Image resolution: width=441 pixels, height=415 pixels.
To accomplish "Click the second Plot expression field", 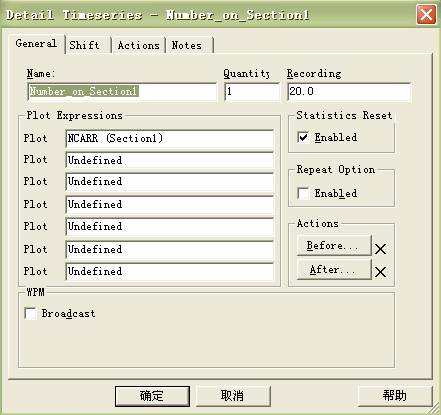I will pyautogui.click(x=170, y=160).
